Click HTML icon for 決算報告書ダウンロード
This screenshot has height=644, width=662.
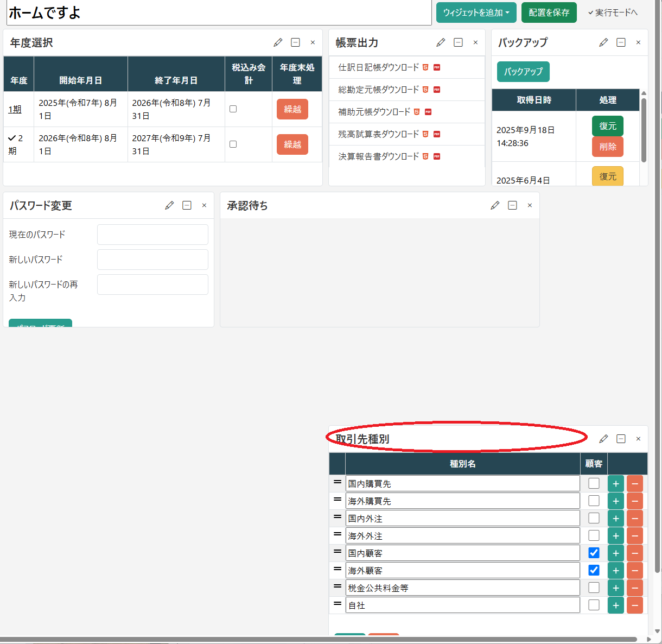point(425,156)
